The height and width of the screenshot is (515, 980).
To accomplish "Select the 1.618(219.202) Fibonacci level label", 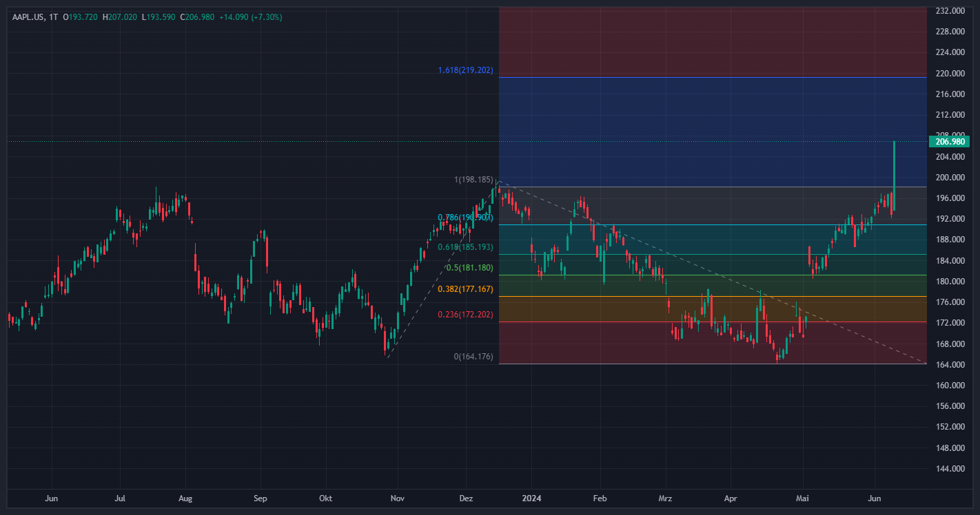I will click(465, 70).
